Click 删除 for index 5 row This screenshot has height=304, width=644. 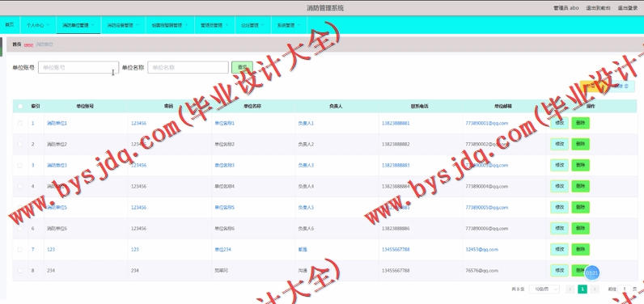pos(580,207)
